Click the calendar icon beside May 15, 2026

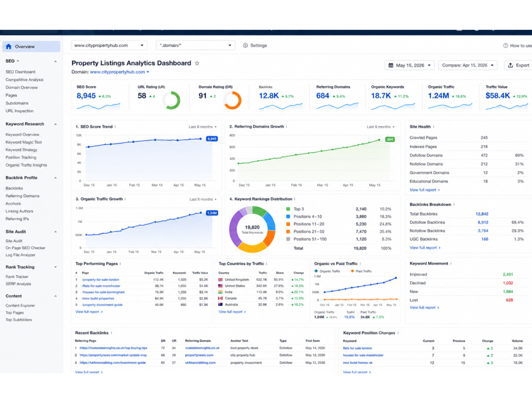[x=391, y=65]
